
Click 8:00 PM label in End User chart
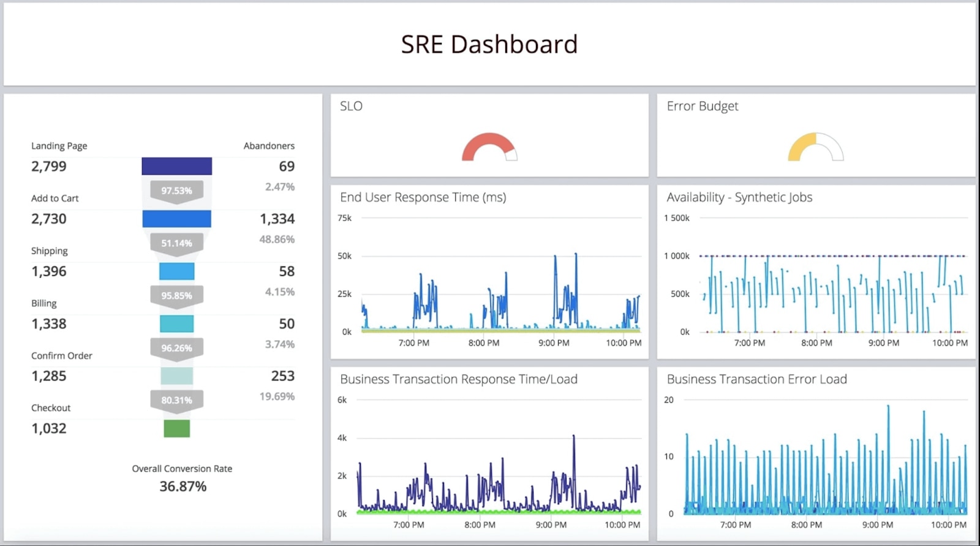[x=484, y=343]
